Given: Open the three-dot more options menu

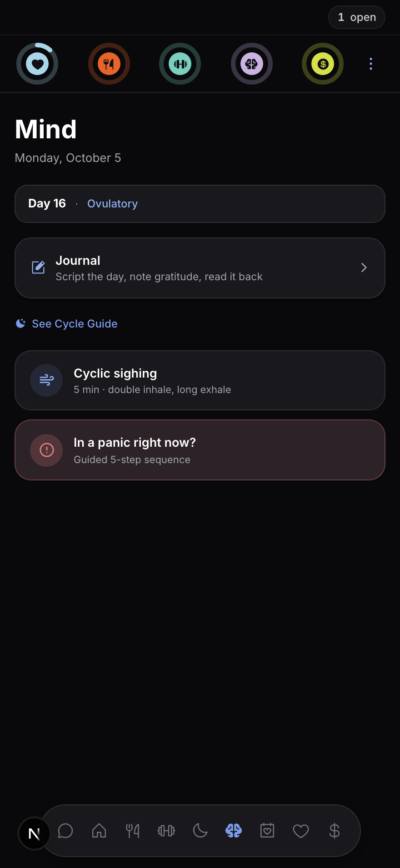Looking at the screenshot, I should click(371, 64).
